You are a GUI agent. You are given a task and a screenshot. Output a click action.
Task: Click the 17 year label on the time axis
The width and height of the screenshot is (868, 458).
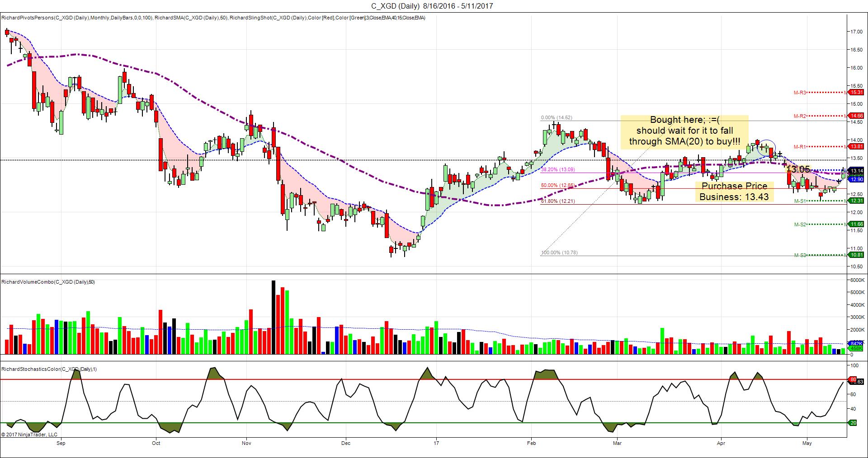point(436,443)
